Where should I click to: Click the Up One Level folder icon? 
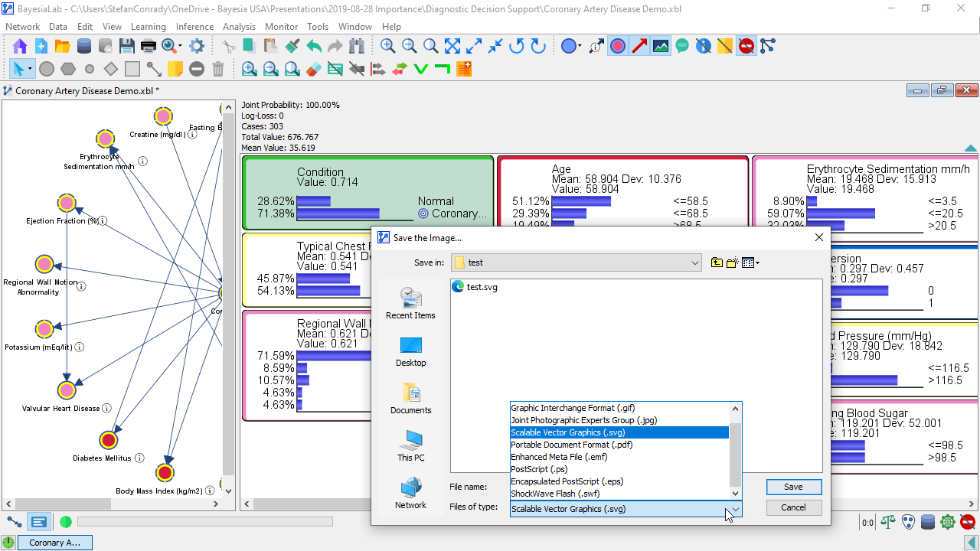717,262
